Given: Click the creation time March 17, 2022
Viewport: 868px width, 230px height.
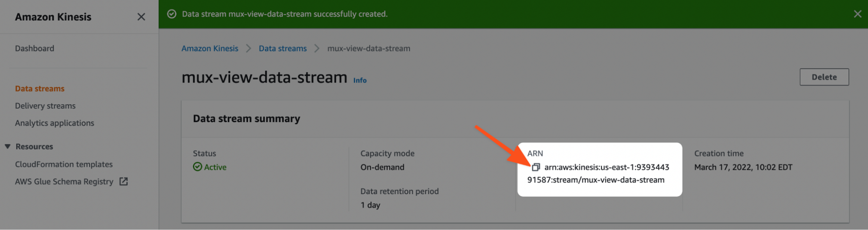Looking at the screenshot, I should coord(743,167).
